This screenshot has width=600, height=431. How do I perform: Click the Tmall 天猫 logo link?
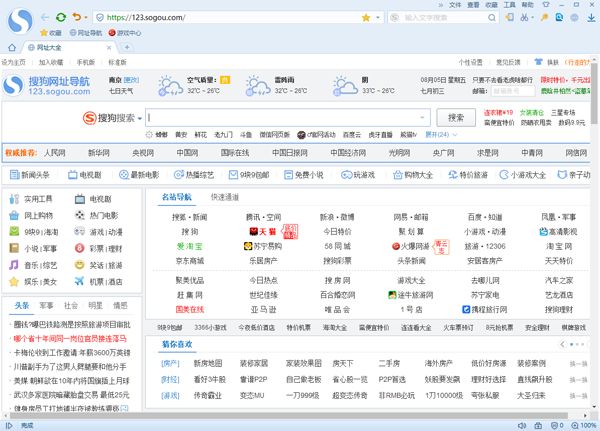point(260,231)
